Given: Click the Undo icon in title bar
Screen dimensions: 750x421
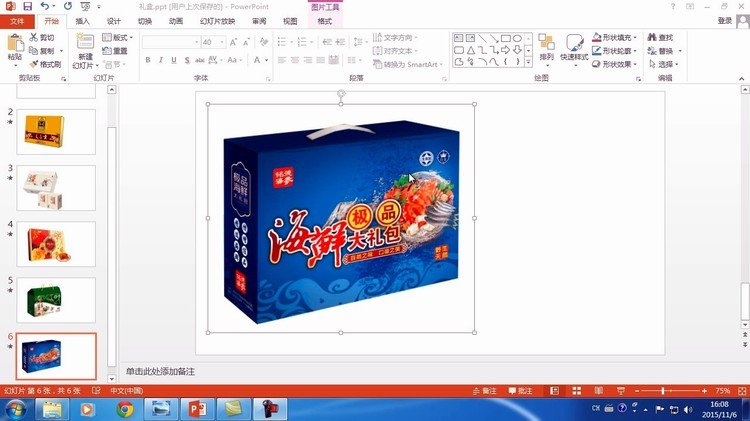Looking at the screenshot, I should tap(44, 6).
